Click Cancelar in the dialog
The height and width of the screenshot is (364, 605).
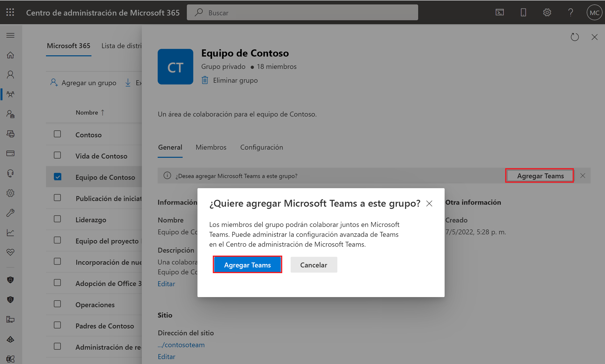[x=314, y=265]
